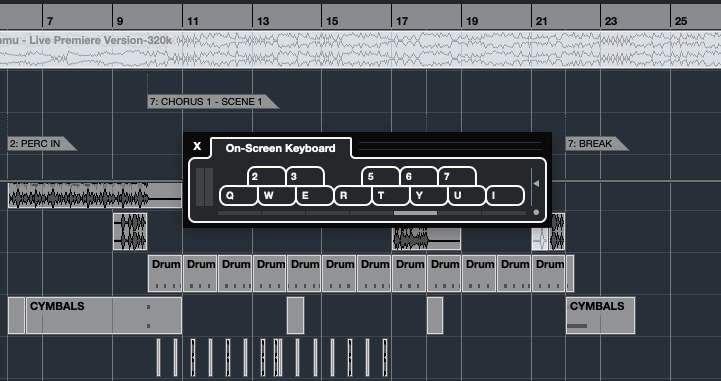Click the I key on the on-screen keyboard
The image size is (721, 381).
click(505, 196)
